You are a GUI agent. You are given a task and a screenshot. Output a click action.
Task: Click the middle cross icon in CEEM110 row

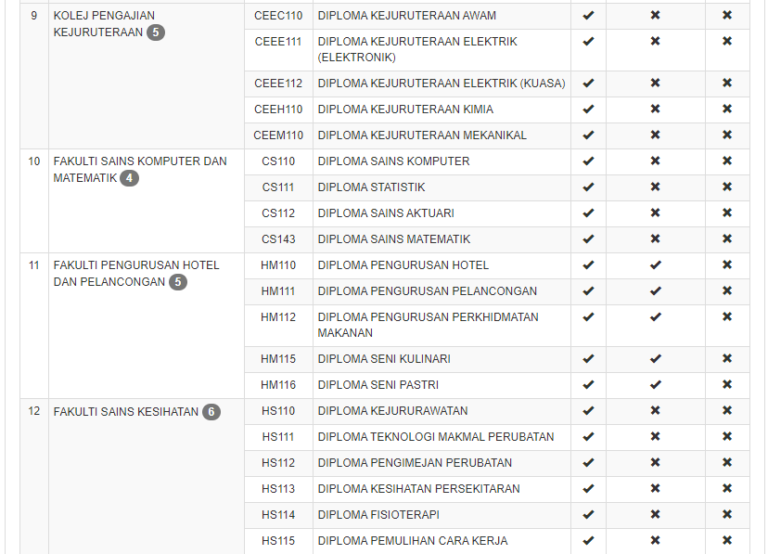655,135
